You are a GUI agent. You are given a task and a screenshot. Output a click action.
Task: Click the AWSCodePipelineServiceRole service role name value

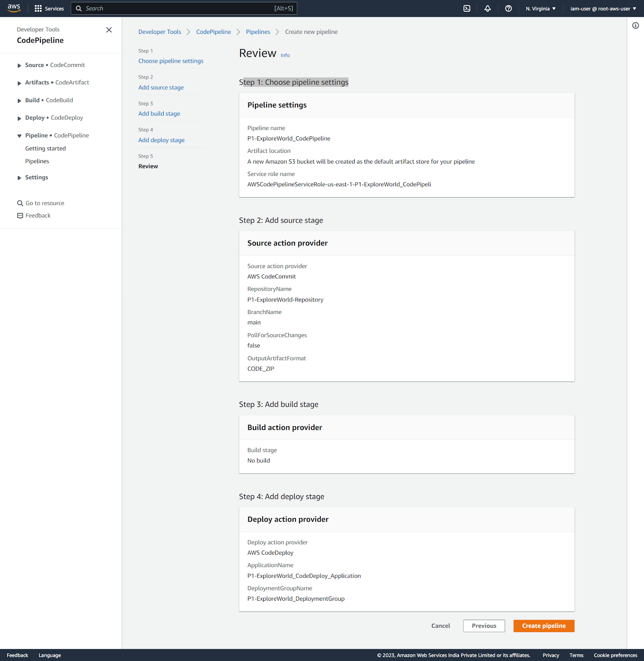[339, 184]
